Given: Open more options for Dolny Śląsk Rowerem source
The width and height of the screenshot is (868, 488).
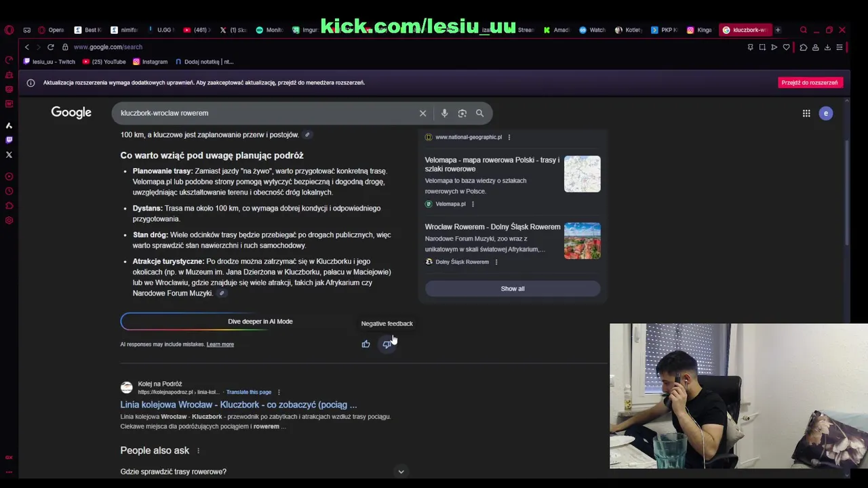Looking at the screenshot, I should (496, 262).
